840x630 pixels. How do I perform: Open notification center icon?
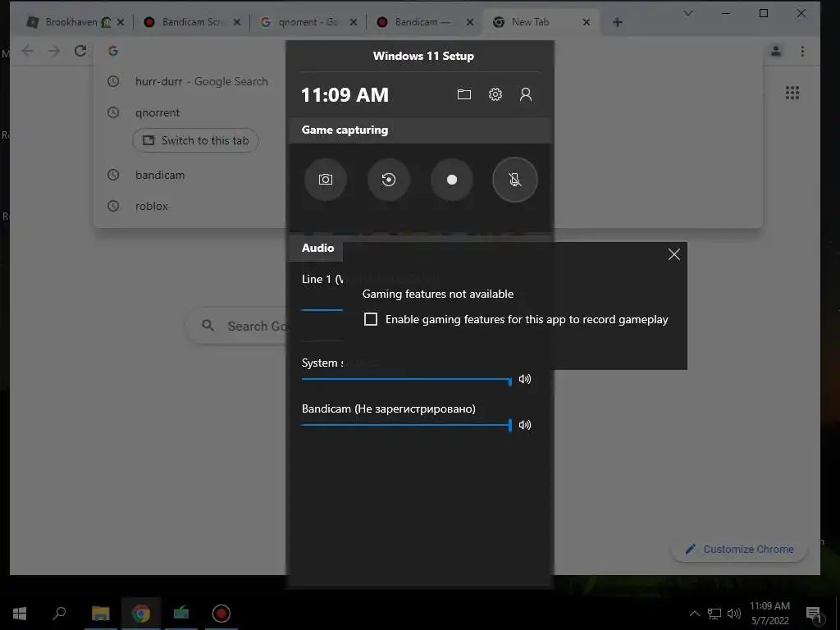pos(814,614)
